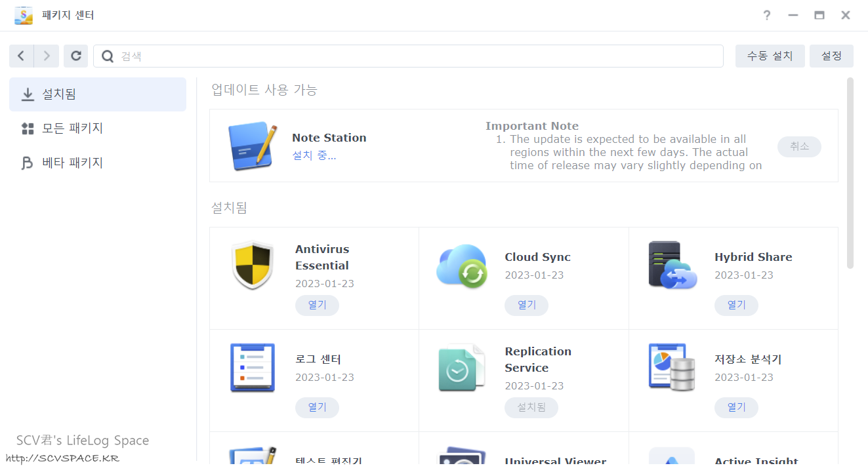Go back with the left arrow button
The width and height of the screenshot is (868, 472).
21,56
